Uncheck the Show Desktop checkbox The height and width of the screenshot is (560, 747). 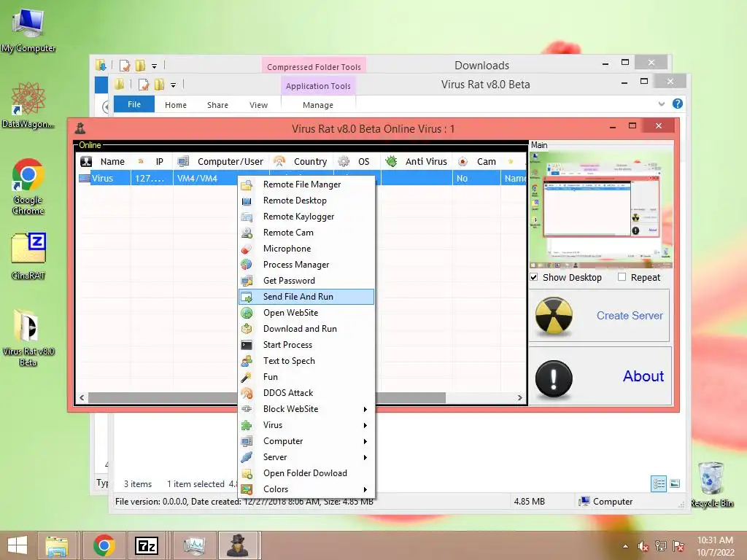[534, 277]
